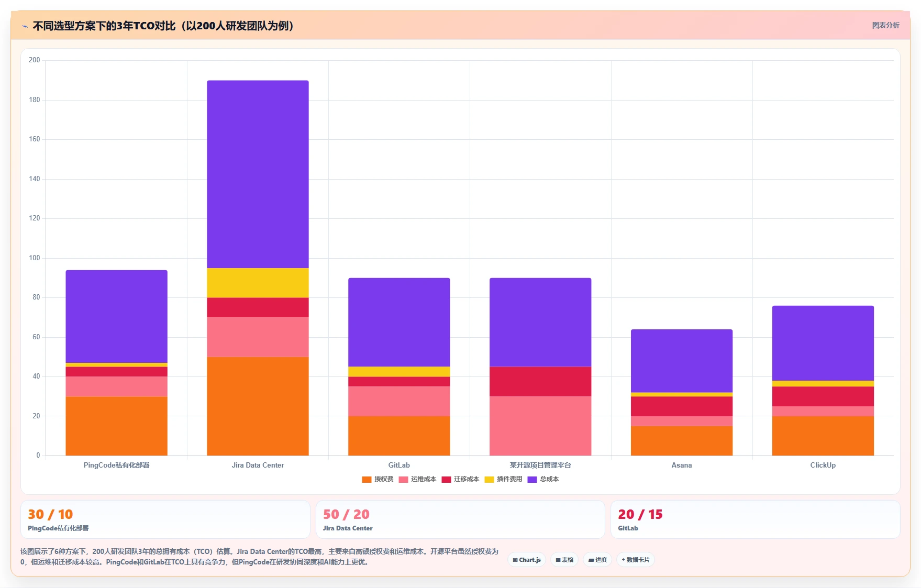Click the Asana x-axis label
This screenshot has height=588, width=921.
click(682, 465)
